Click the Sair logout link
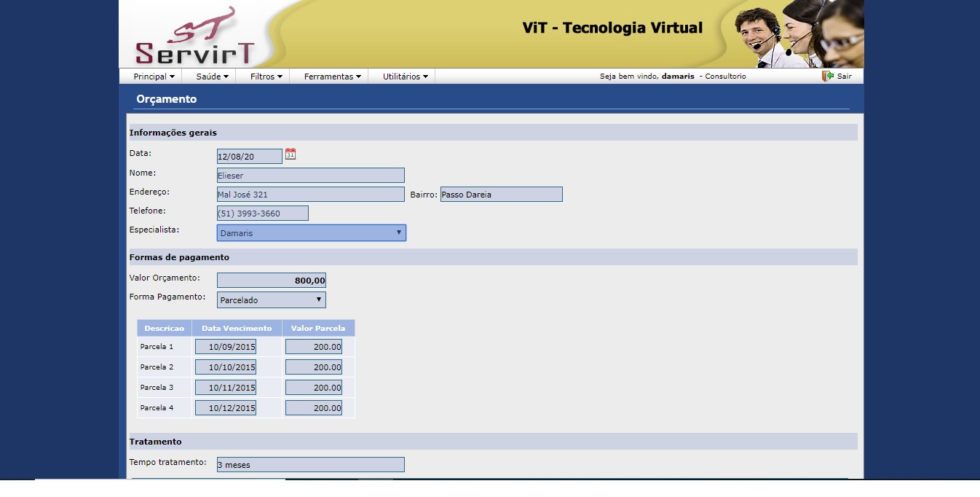Screen dimensions: 980x497 pyautogui.click(x=845, y=76)
